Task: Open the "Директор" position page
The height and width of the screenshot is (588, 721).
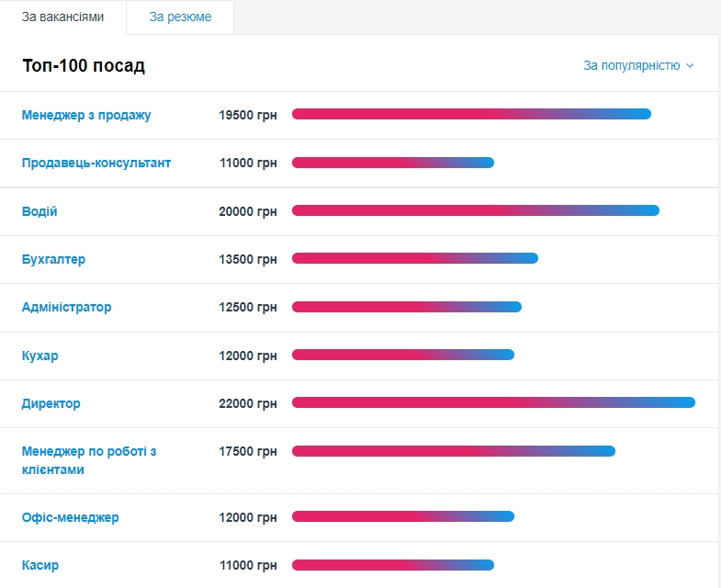Action: (x=51, y=403)
